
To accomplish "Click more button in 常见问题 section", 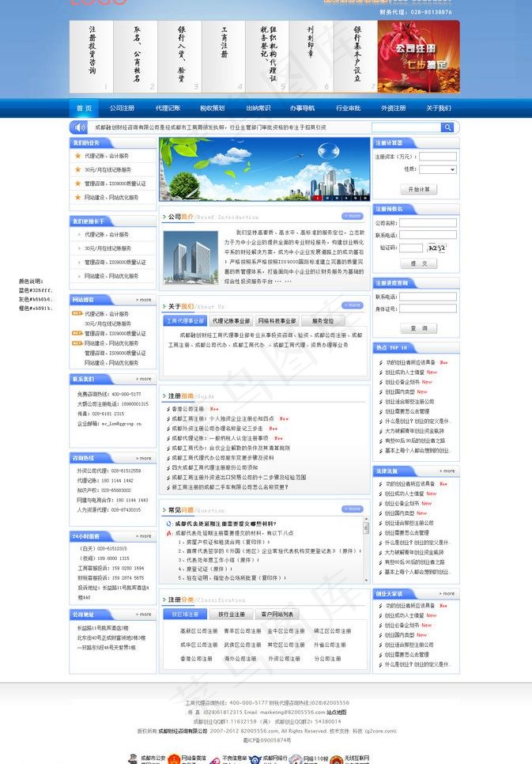I will click(353, 509).
